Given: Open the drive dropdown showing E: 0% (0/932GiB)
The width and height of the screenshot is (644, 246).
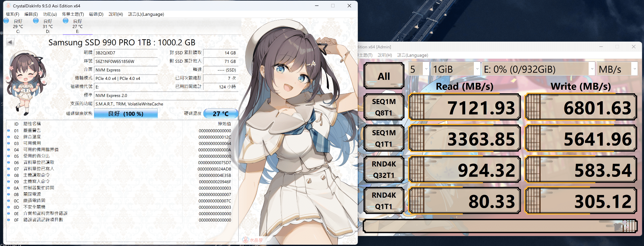Looking at the screenshot, I should click(x=538, y=69).
